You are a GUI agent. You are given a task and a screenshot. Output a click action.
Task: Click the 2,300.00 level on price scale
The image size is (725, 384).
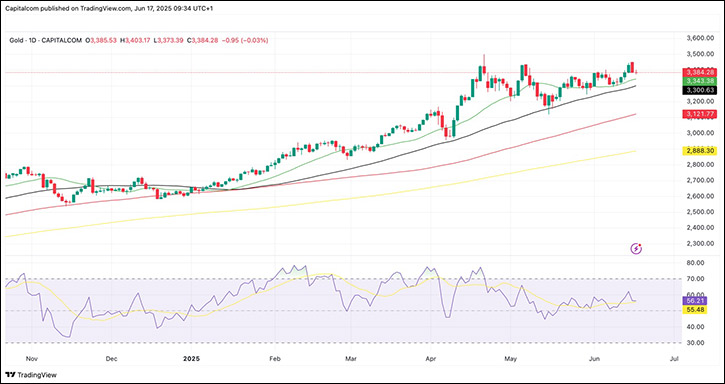pyautogui.click(x=700, y=243)
